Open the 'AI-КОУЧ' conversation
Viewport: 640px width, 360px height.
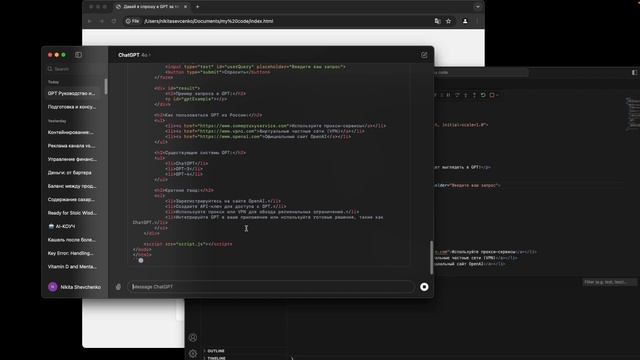73,227
